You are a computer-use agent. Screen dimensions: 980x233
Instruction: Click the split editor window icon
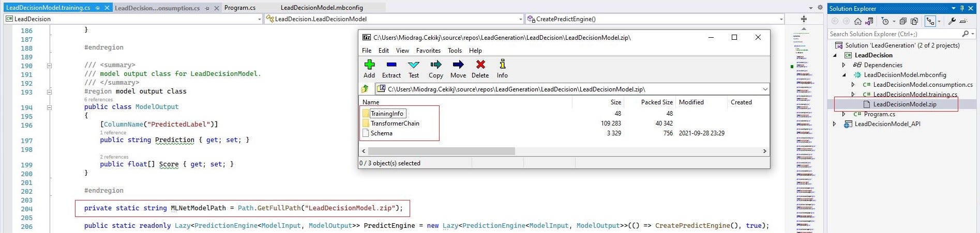pyautogui.click(x=804, y=19)
